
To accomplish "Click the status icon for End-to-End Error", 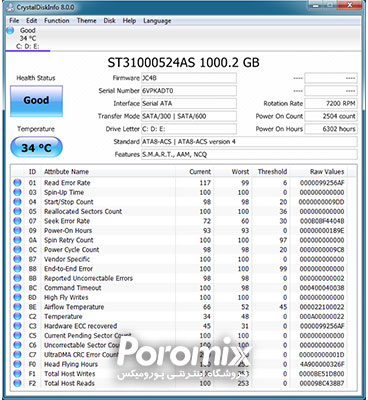I will pyautogui.click(x=17, y=269).
